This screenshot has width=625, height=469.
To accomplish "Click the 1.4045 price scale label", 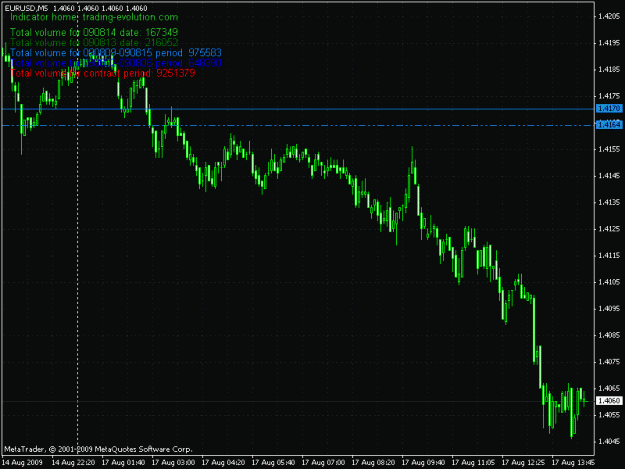I will pos(609,442).
